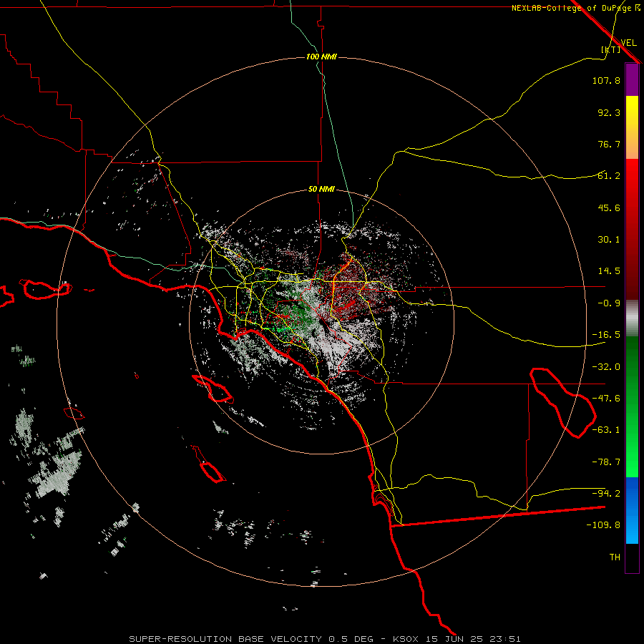Click the 107.8 value on velocity scale
Image resolution: width=644 pixels, height=644 pixels.
click(x=606, y=80)
